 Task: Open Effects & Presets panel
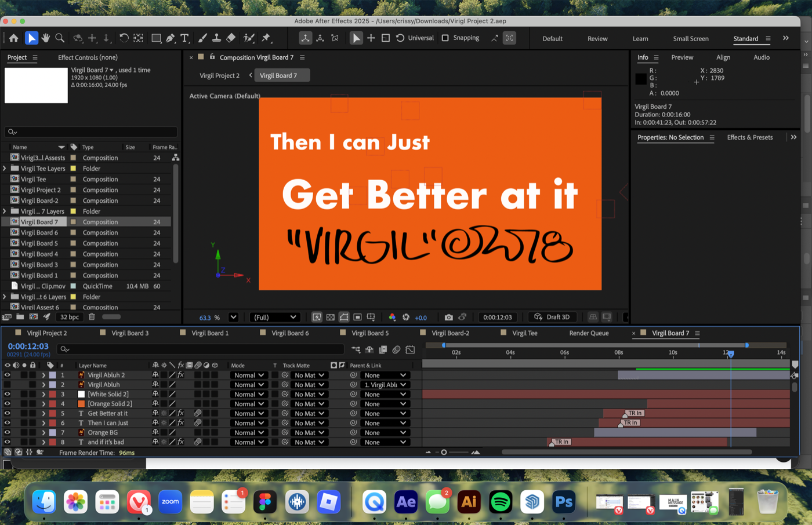tap(749, 137)
